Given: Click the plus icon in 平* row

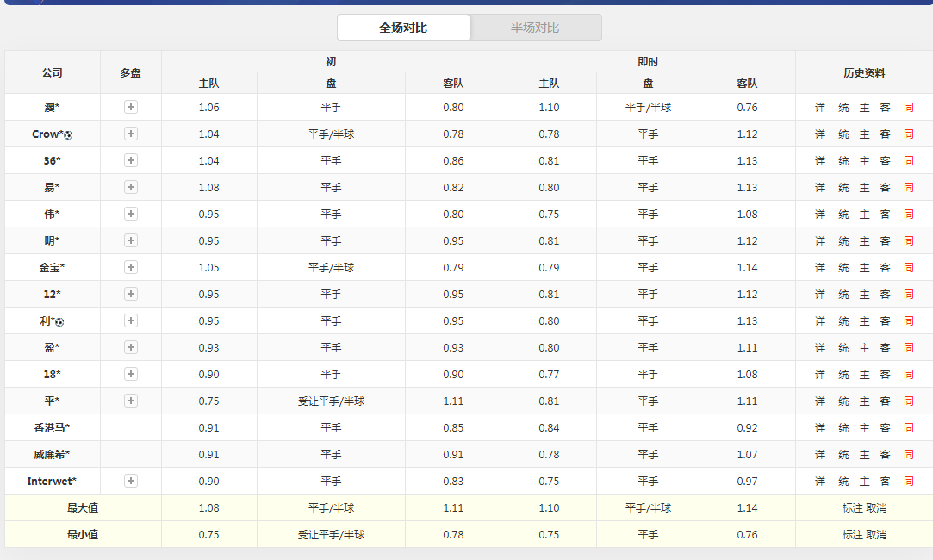Looking at the screenshot, I should 131,401.
